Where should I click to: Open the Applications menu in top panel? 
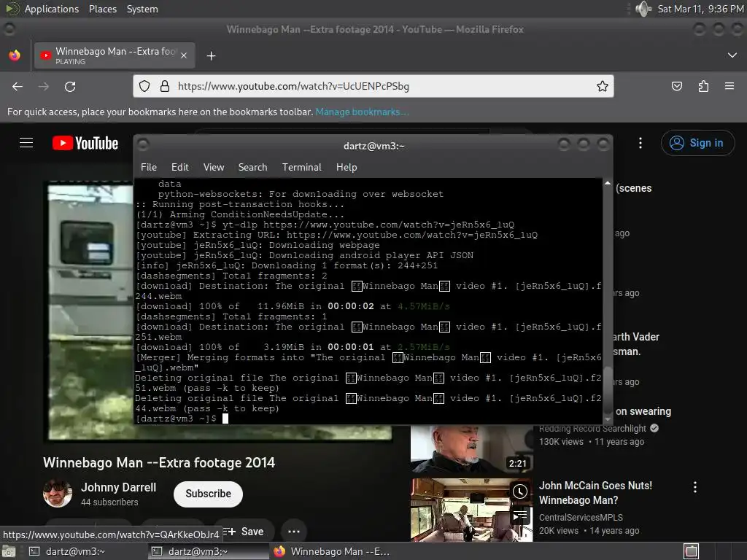click(52, 9)
